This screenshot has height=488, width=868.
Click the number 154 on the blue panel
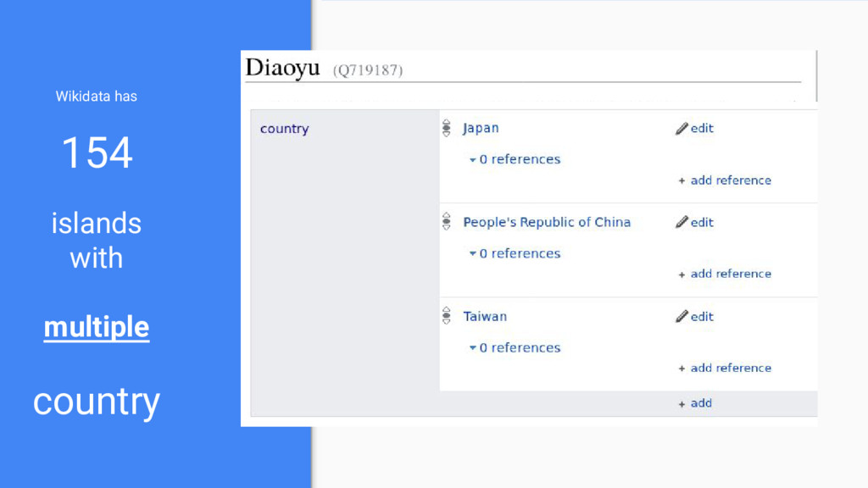click(97, 152)
